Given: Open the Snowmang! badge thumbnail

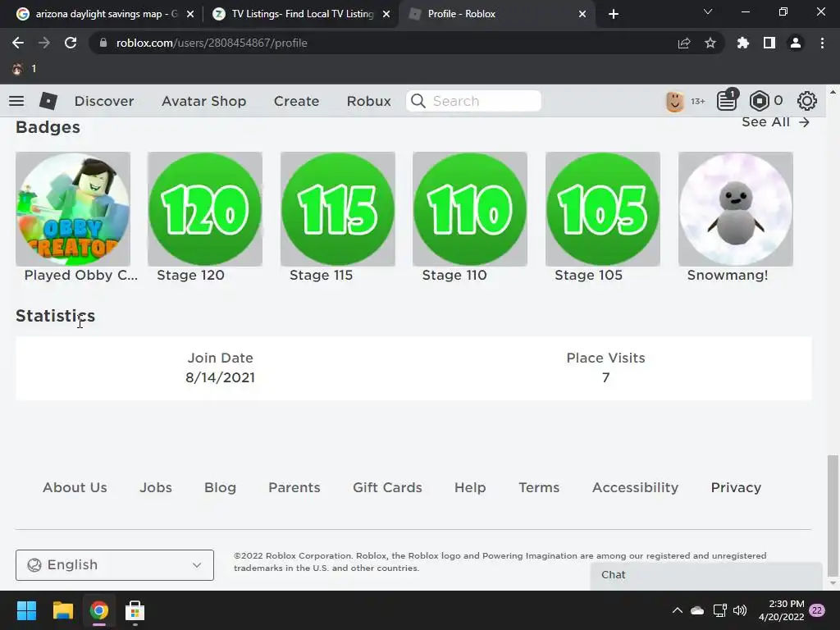Looking at the screenshot, I should tap(736, 209).
